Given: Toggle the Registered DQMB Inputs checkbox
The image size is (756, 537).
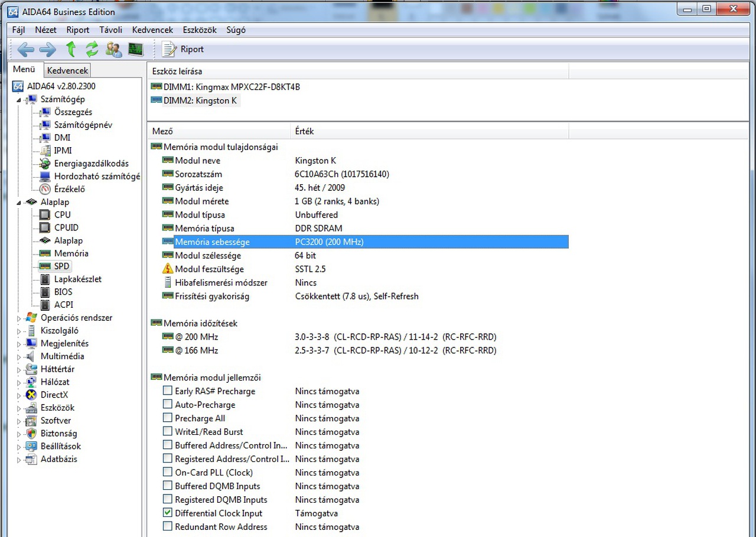Looking at the screenshot, I should (168, 499).
